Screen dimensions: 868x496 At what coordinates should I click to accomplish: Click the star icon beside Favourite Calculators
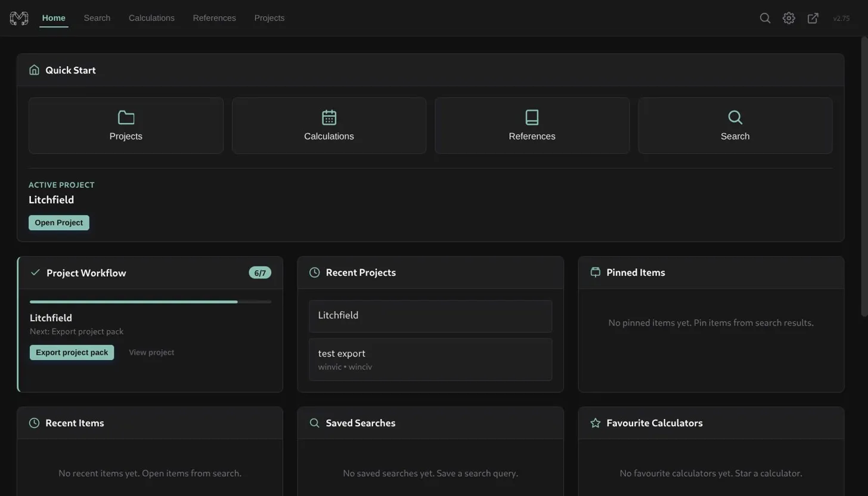595,423
